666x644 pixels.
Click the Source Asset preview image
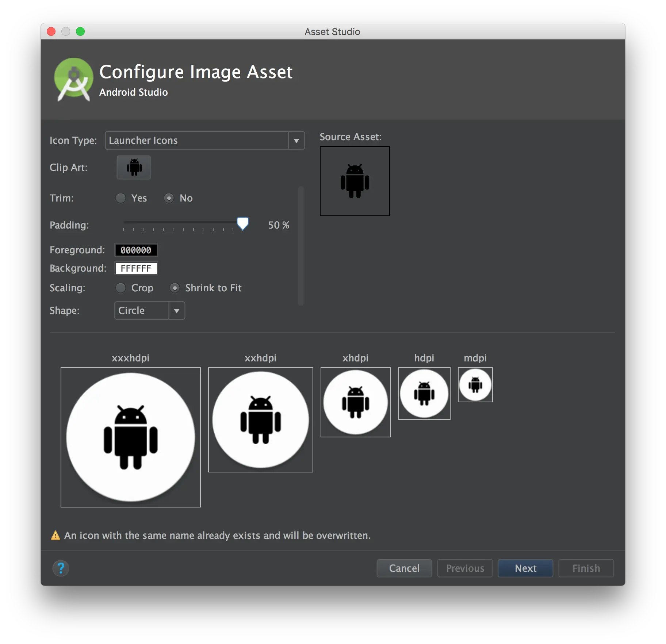(x=355, y=181)
